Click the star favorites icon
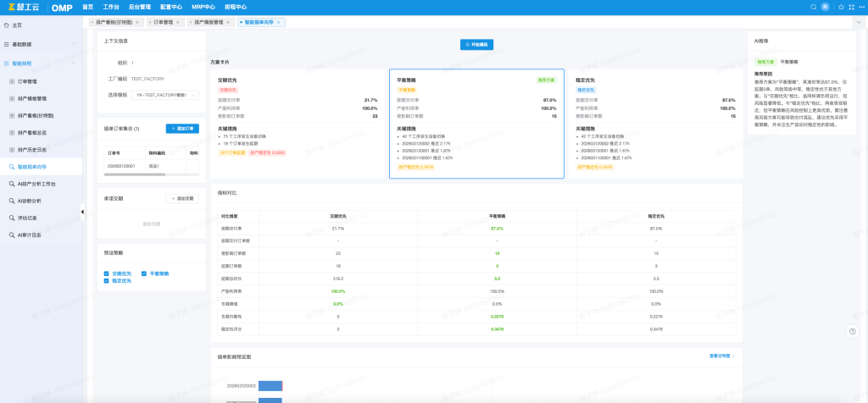This screenshot has width=868, height=403. coord(842,7)
